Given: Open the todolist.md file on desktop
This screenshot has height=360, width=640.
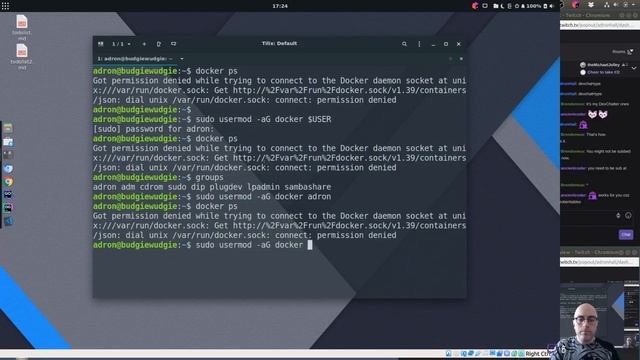Looking at the screenshot, I should coord(22,27).
